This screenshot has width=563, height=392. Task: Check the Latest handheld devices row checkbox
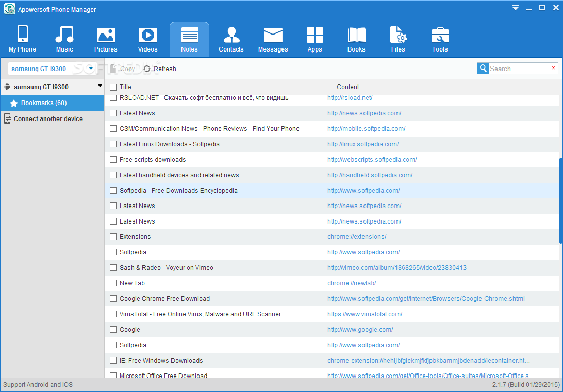click(113, 175)
